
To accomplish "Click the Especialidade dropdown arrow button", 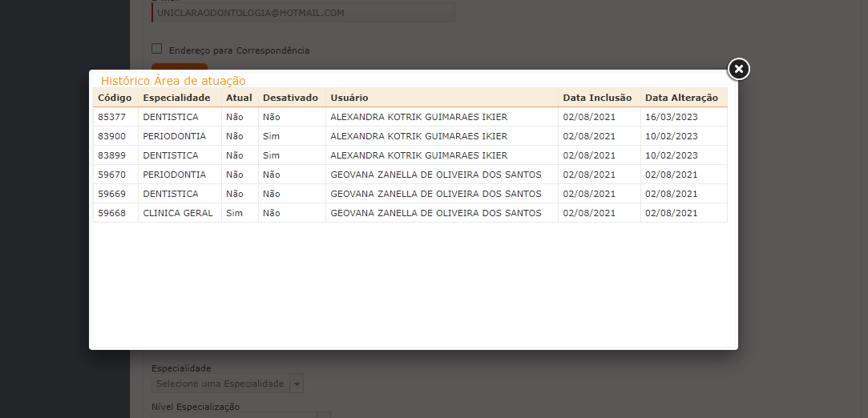I will tap(297, 384).
